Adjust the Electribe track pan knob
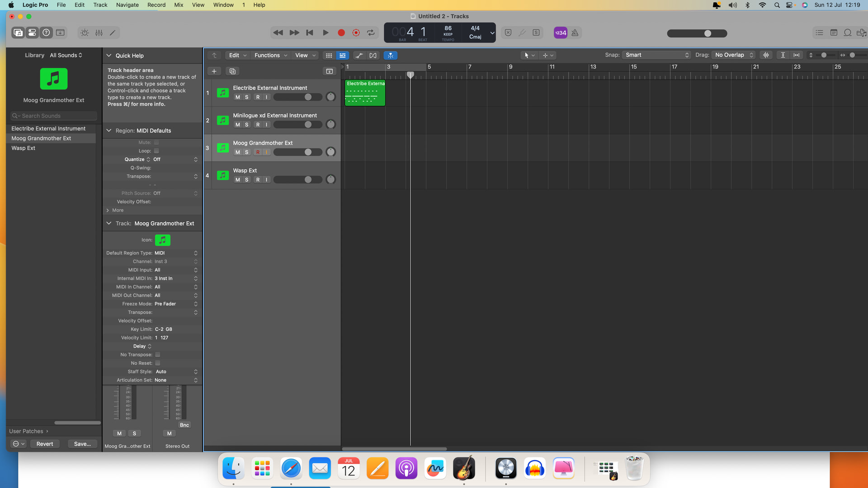 (331, 97)
